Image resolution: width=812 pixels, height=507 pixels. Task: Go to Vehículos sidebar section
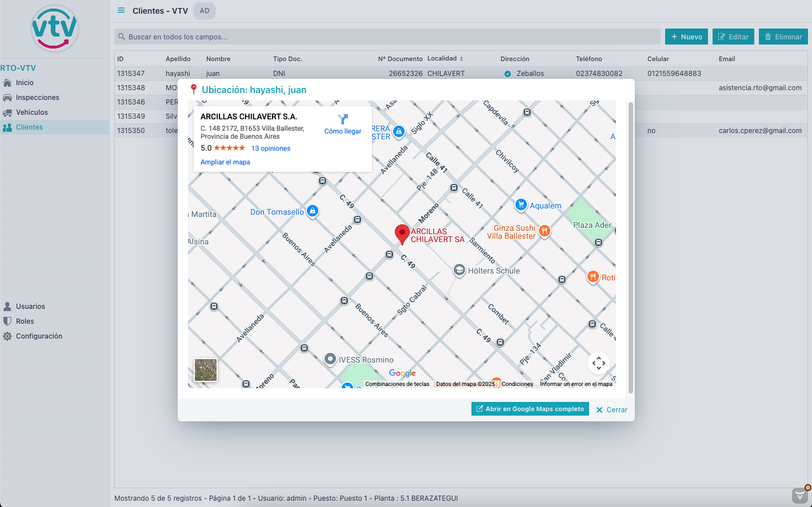tap(32, 112)
